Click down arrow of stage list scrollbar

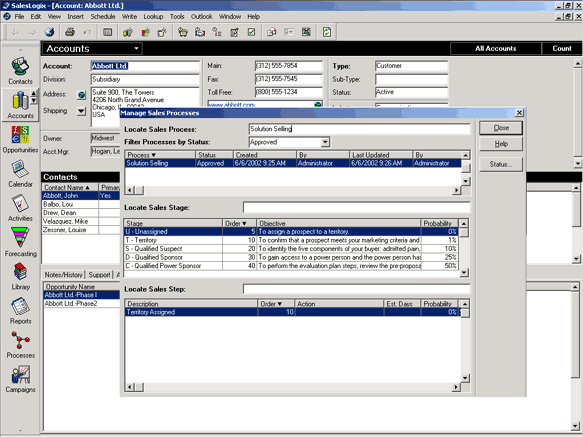coord(464,273)
